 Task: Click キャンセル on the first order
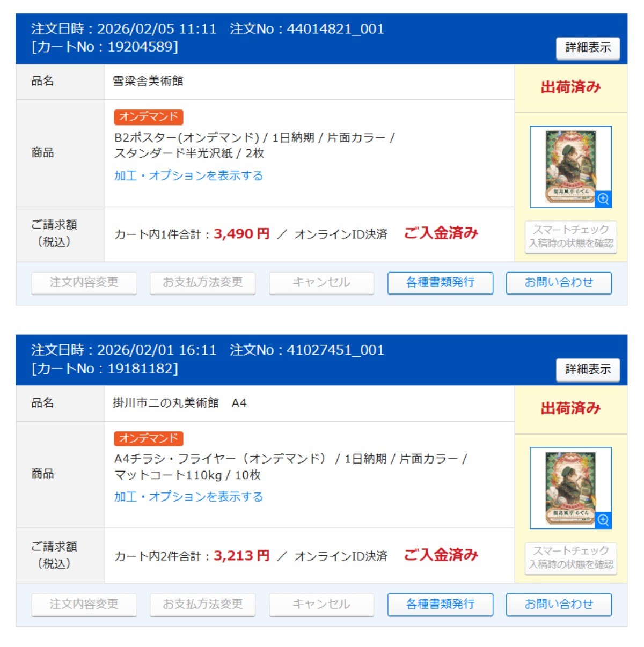(321, 283)
